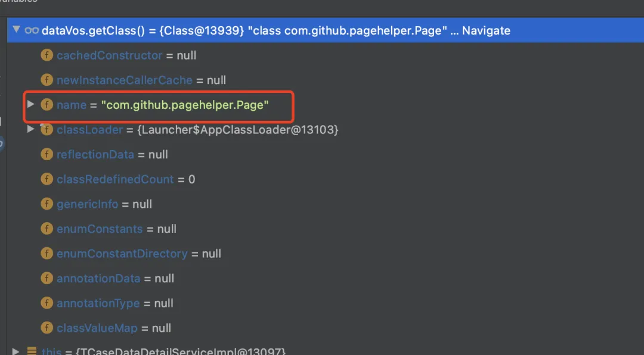This screenshot has height=355, width=644.
Task: Collapse the dataVos.getClass() watch entry
Action: click(16, 30)
